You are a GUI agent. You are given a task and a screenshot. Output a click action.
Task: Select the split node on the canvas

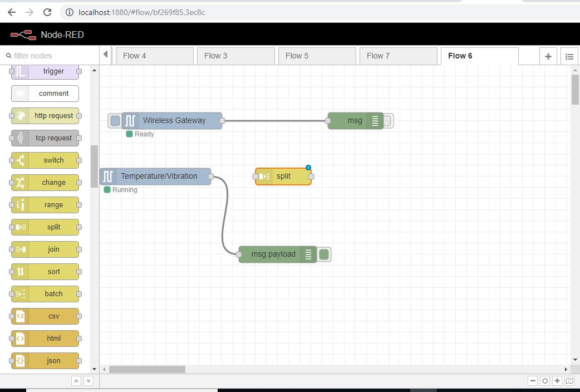(283, 177)
